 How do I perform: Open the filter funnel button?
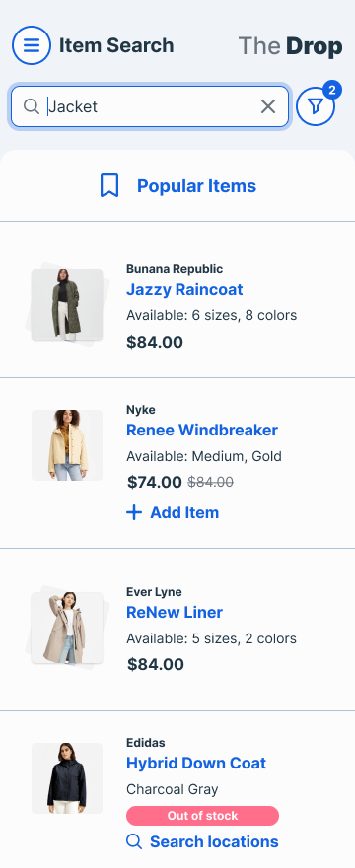316,106
